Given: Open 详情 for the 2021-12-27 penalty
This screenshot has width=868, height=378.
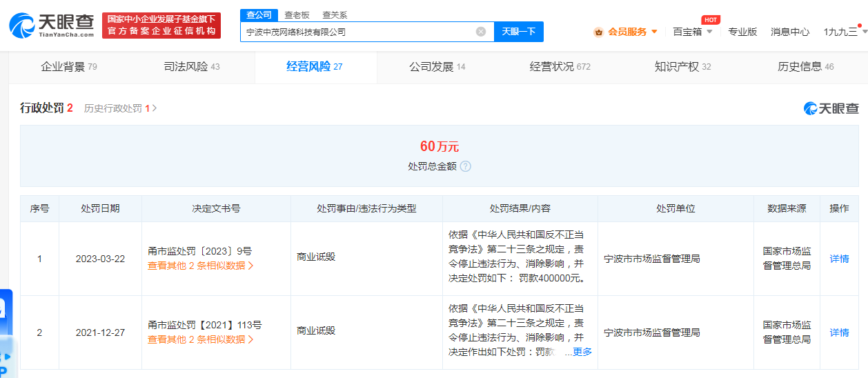Looking at the screenshot, I should tap(839, 332).
